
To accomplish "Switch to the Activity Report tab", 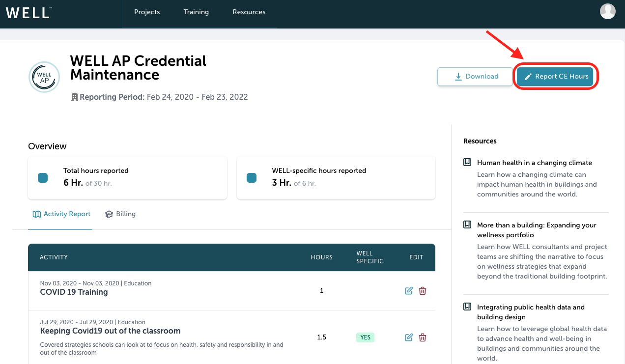I will click(61, 214).
